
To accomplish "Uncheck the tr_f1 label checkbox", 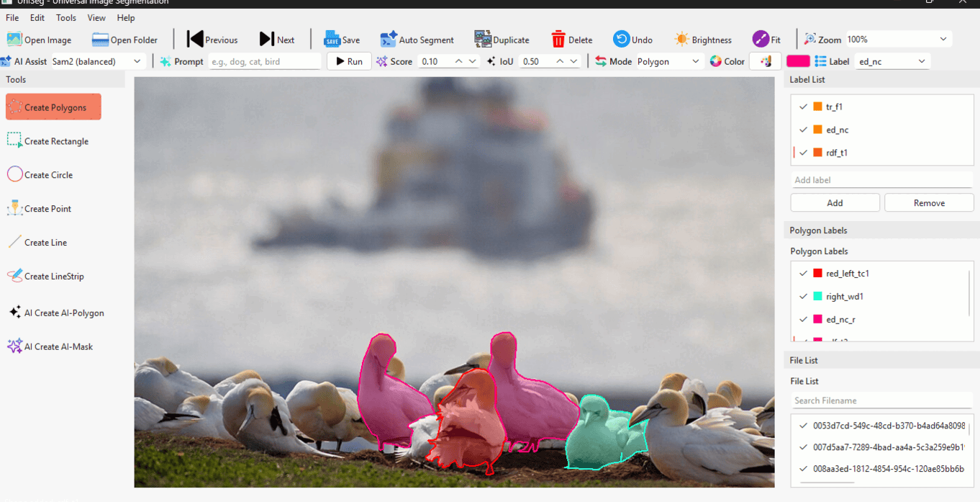I will click(803, 107).
